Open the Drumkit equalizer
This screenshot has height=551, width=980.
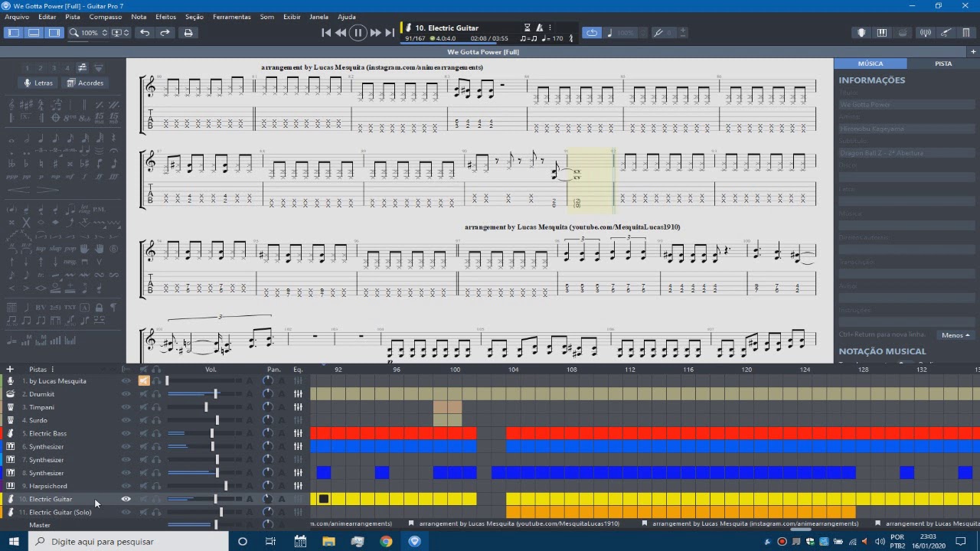298,394
